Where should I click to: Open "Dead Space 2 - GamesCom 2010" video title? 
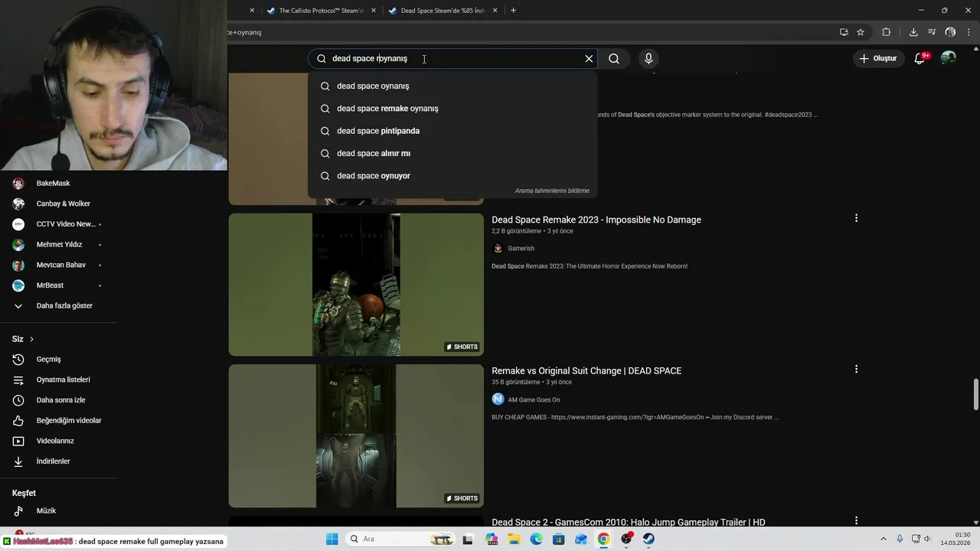pyautogui.click(x=629, y=522)
